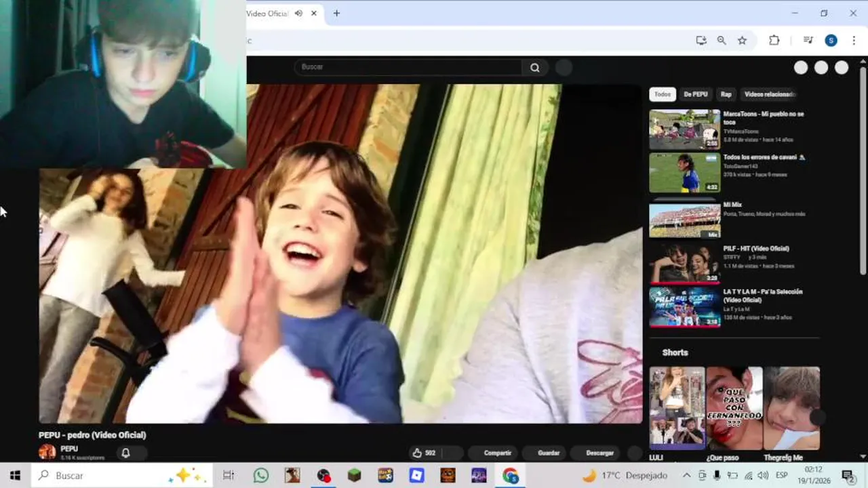Open PILF - HIT (Video Oficial) title
This screenshot has height=488, width=868.
pos(756,249)
